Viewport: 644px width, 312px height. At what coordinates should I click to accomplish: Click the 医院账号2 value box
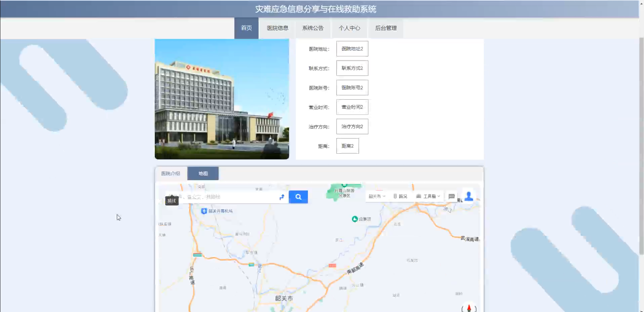tap(352, 88)
